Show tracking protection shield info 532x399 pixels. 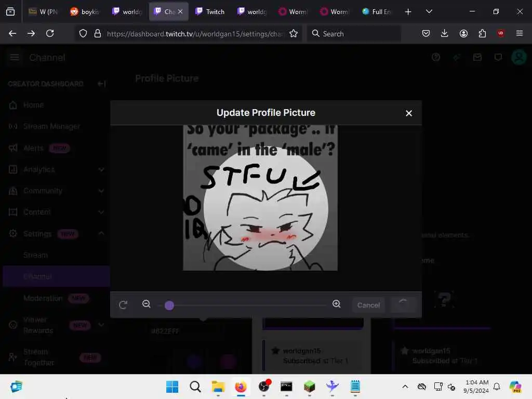(83, 33)
